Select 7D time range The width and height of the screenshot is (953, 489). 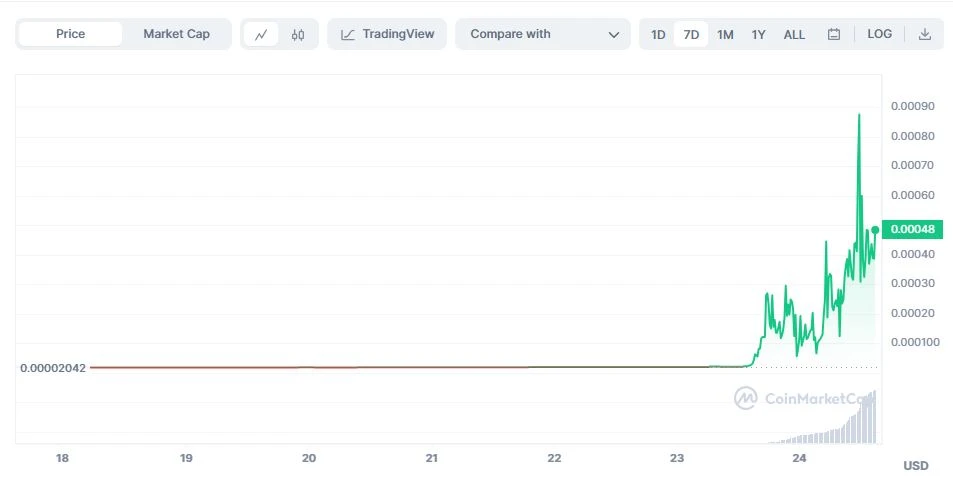click(691, 34)
